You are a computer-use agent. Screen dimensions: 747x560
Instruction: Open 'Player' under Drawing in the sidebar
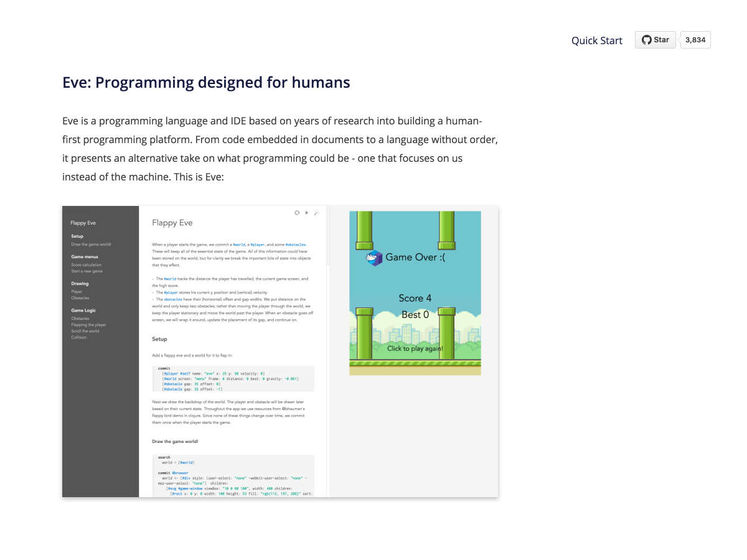77,292
